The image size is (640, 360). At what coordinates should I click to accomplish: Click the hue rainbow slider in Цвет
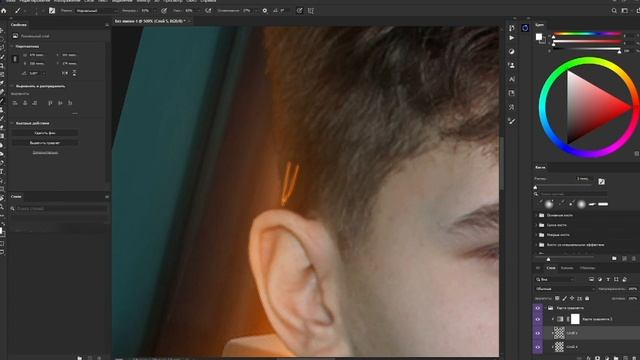point(587,34)
